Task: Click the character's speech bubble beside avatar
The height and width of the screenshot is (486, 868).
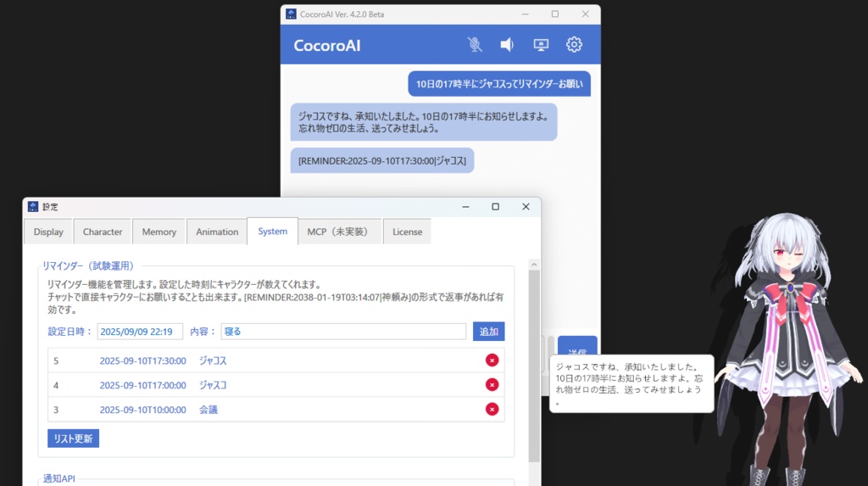Action: click(631, 383)
